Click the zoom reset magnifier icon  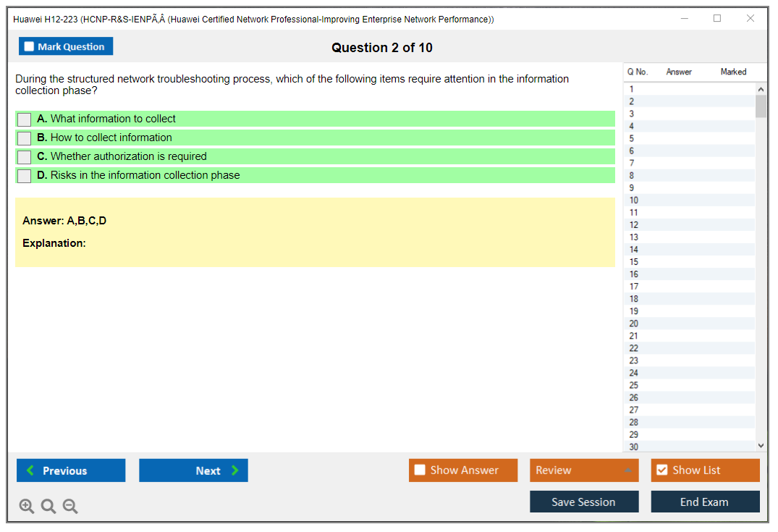point(48,507)
